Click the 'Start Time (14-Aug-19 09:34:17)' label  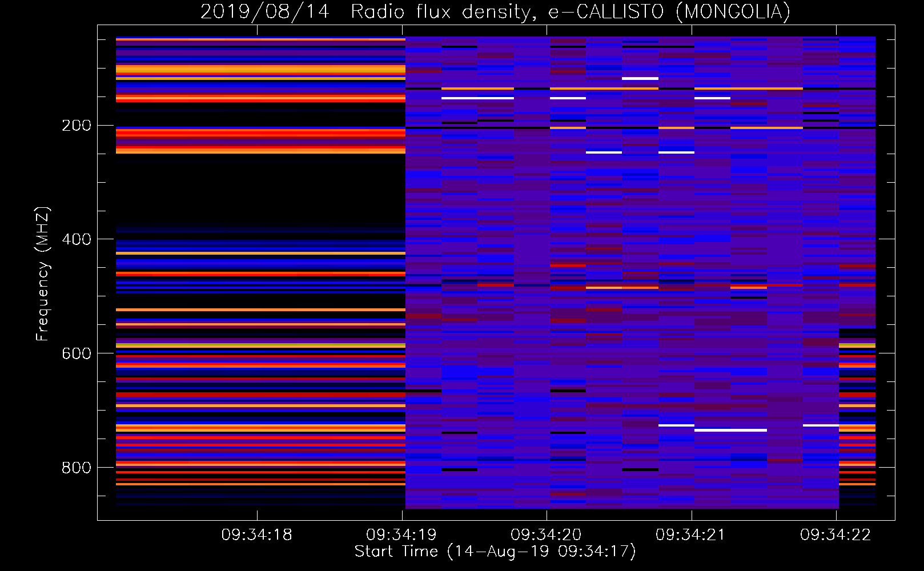tap(495, 552)
